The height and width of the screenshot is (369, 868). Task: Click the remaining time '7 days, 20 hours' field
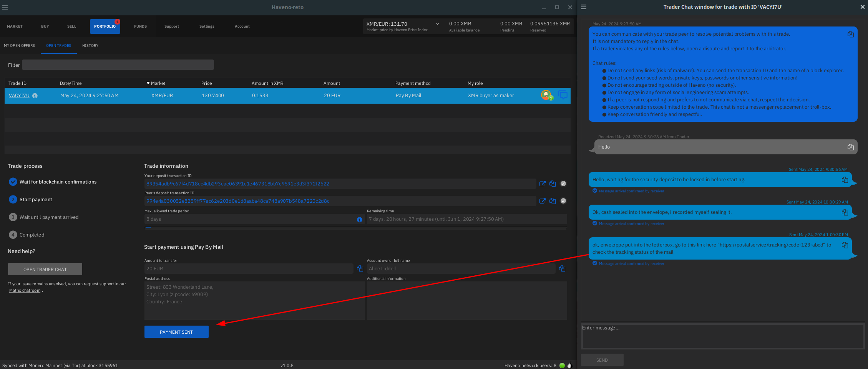467,219
